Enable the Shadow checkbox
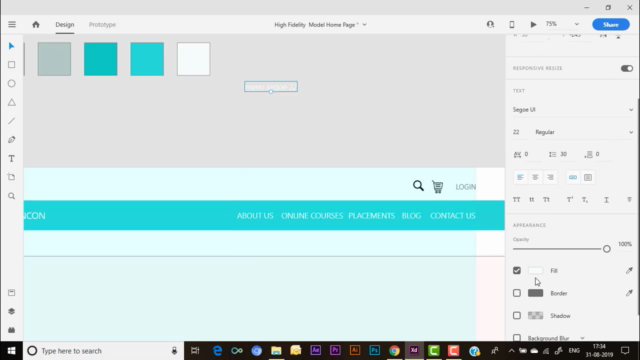 pyautogui.click(x=517, y=316)
